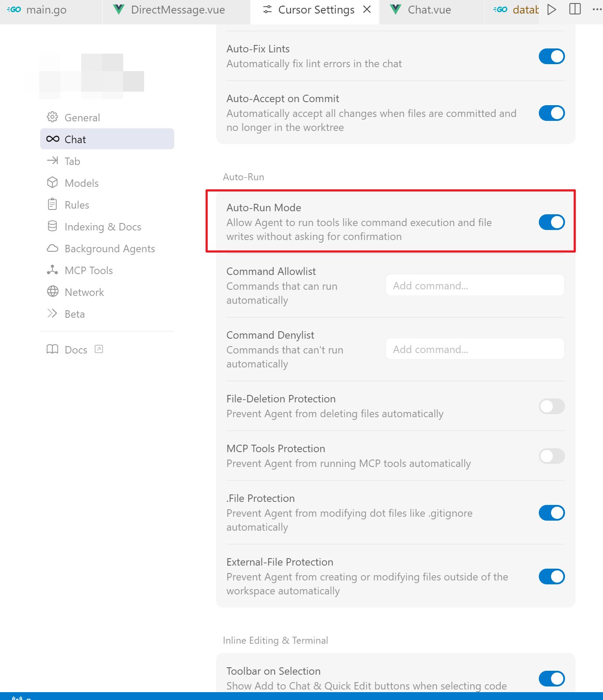Image resolution: width=603 pixels, height=700 pixels.
Task: Click the broadcast icon in status bar
Action: click(17, 697)
